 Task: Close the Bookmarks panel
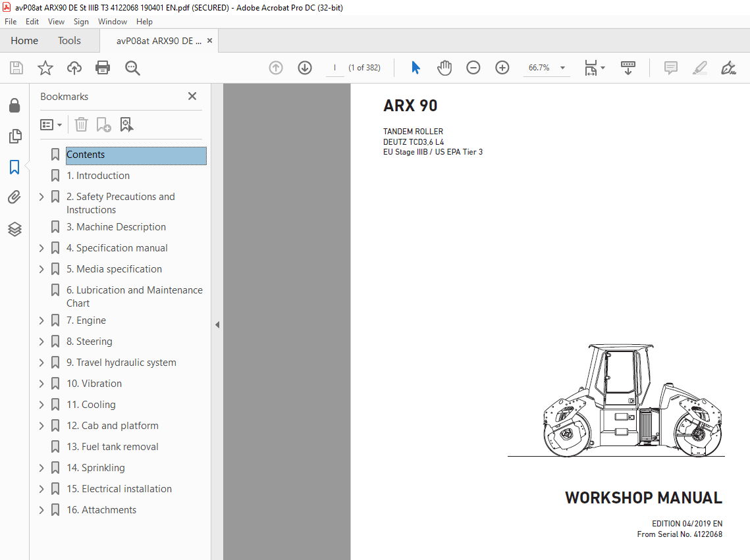click(x=192, y=96)
